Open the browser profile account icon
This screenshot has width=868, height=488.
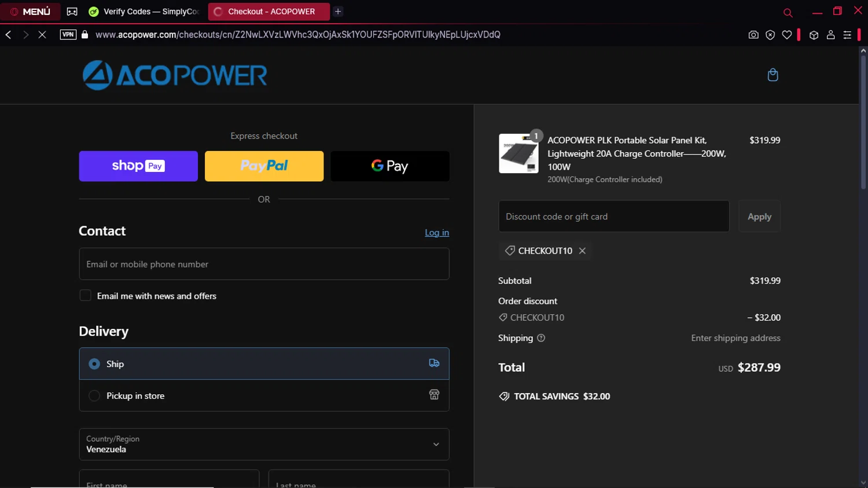point(830,35)
